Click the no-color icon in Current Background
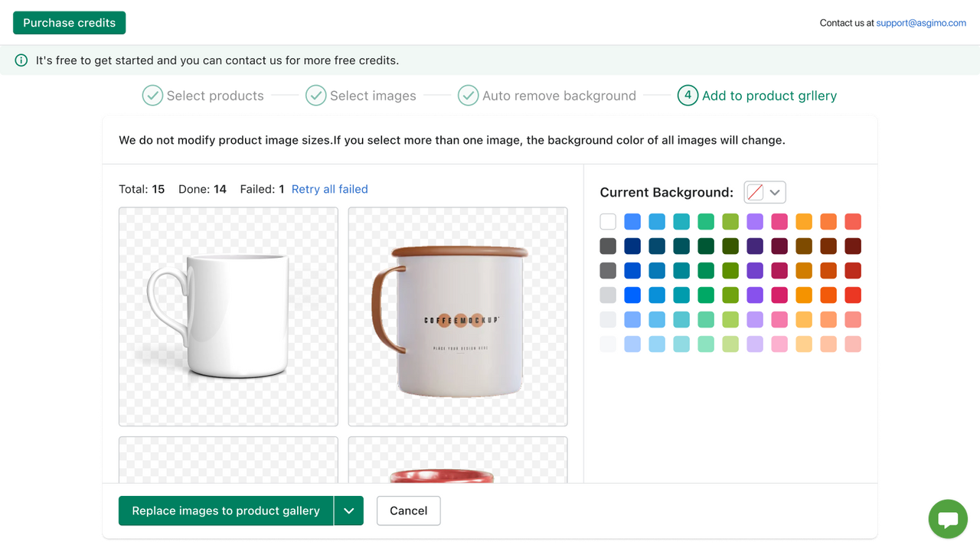 [x=755, y=192]
